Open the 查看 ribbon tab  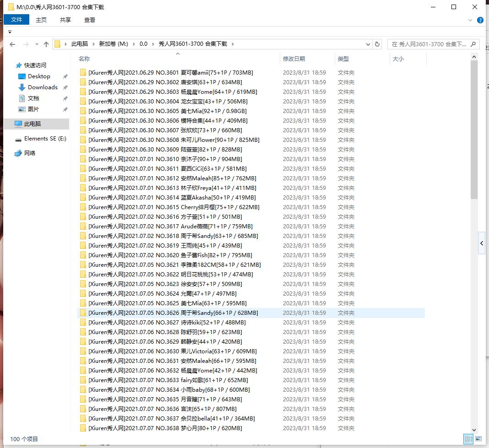pos(89,20)
